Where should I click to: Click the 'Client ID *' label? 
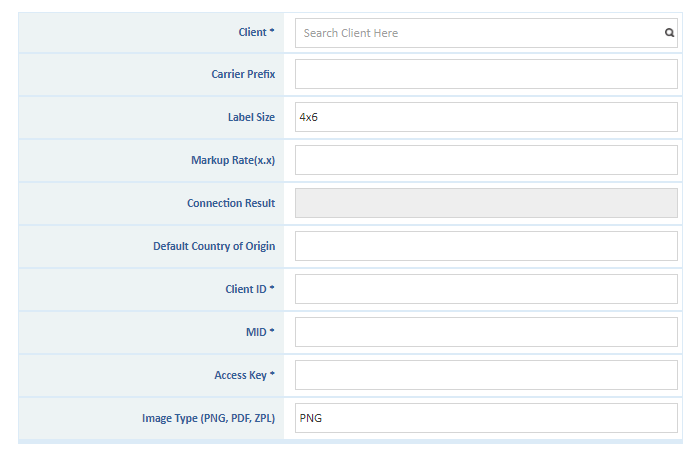pyautogui.click(x=250, y=289)
